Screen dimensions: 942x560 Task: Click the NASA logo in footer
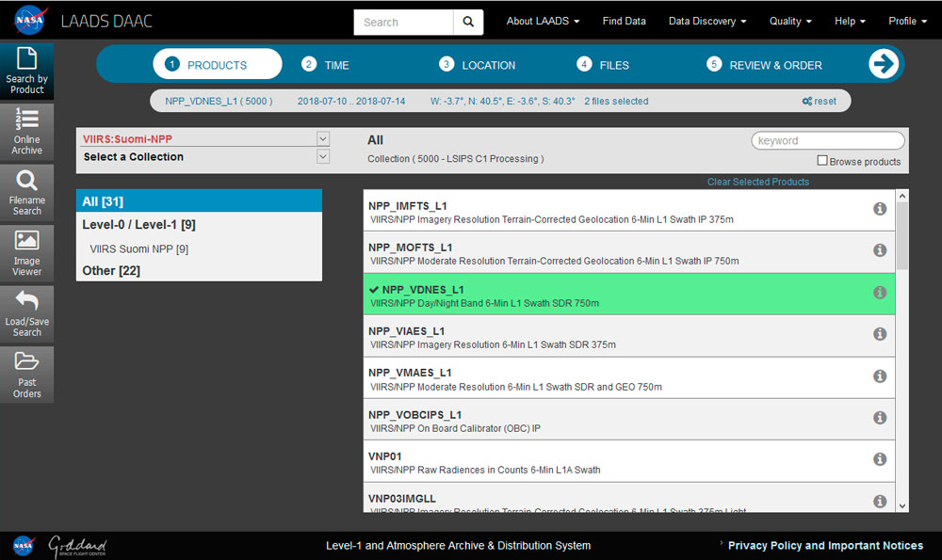pos(24,545)
